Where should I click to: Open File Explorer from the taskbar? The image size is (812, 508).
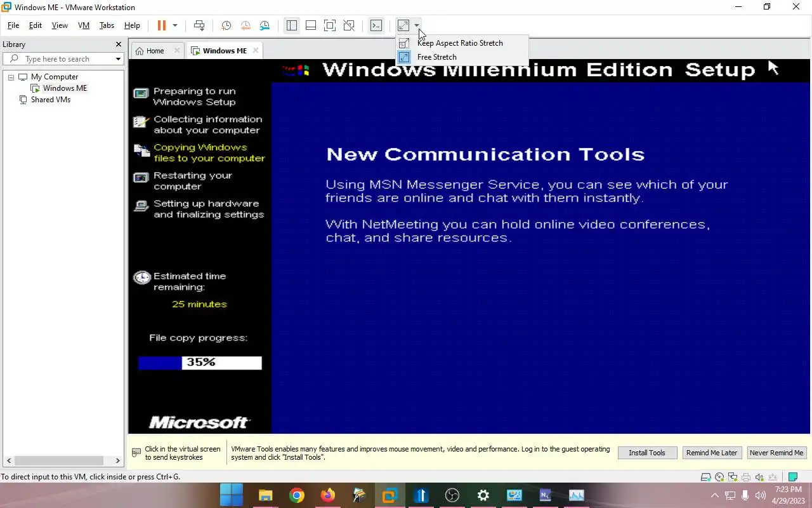pyautogui.click(x=265, y=495)
